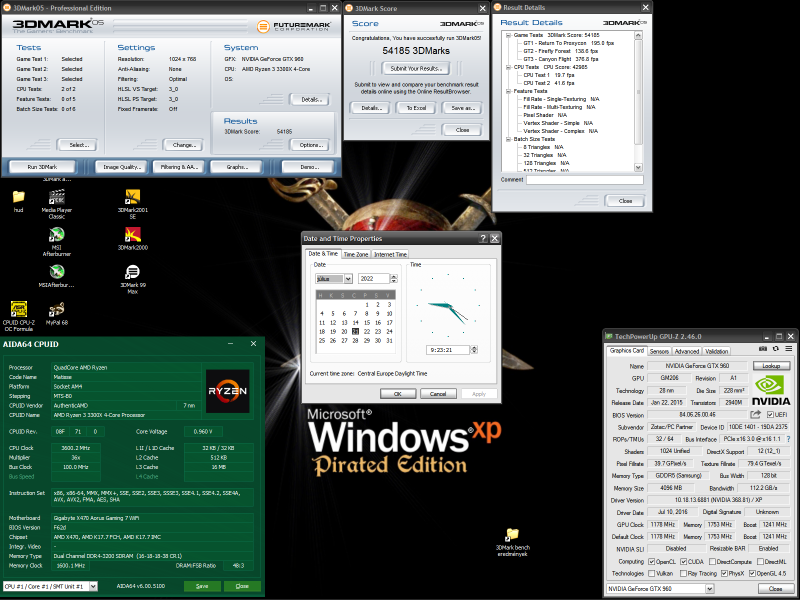Click the time 9:23:21 spinner arrows
This screenshot has height=600, width=800.
coord(474,349)
